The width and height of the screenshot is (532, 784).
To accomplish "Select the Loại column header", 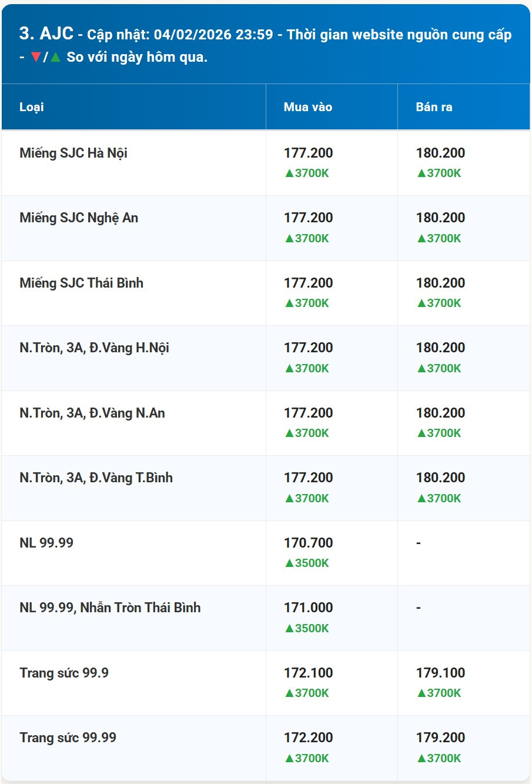I will [32, 107].
